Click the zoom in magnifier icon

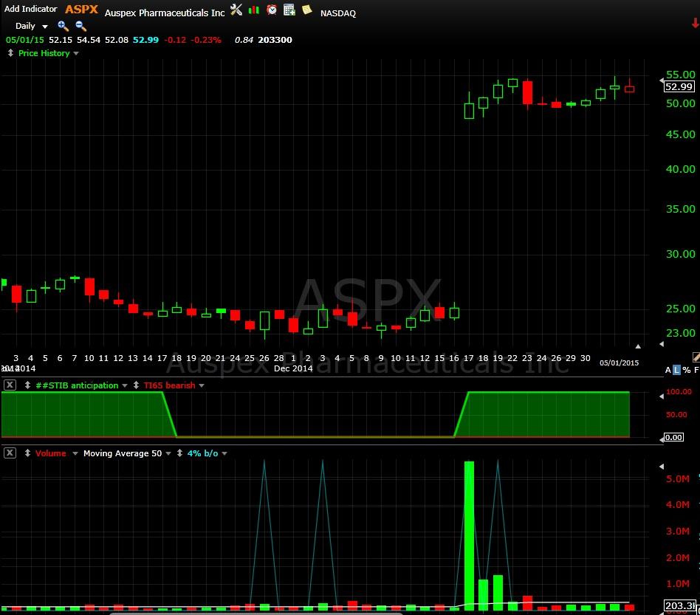(x=63, y=26)
